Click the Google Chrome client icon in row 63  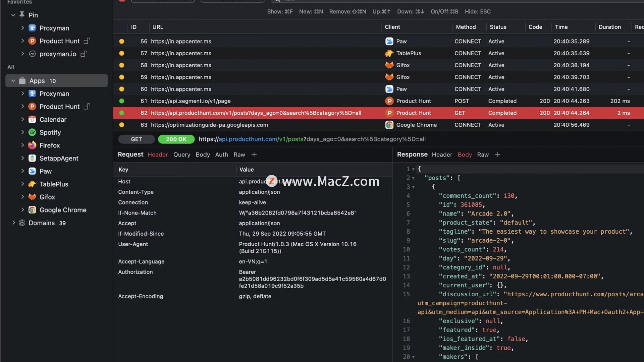389,125
